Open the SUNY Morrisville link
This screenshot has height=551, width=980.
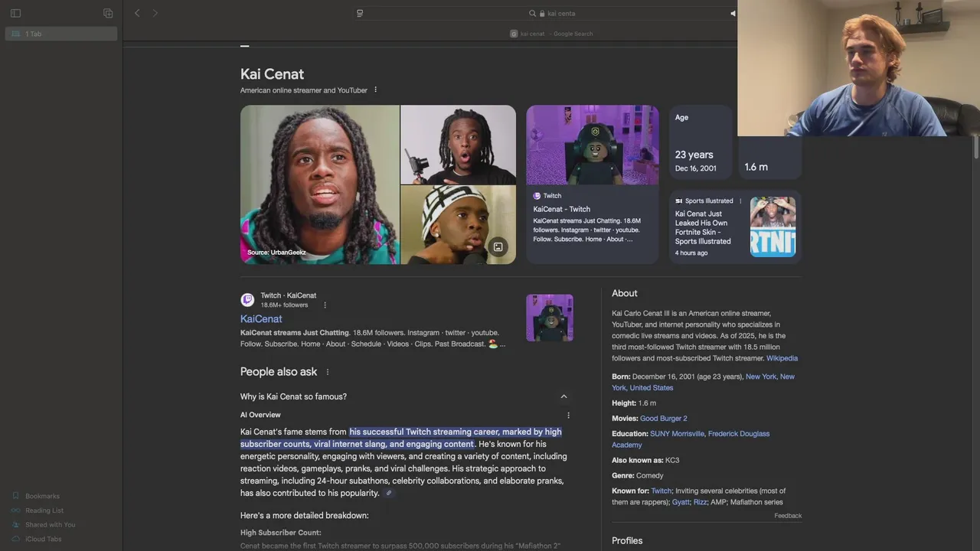click(677, 434)
